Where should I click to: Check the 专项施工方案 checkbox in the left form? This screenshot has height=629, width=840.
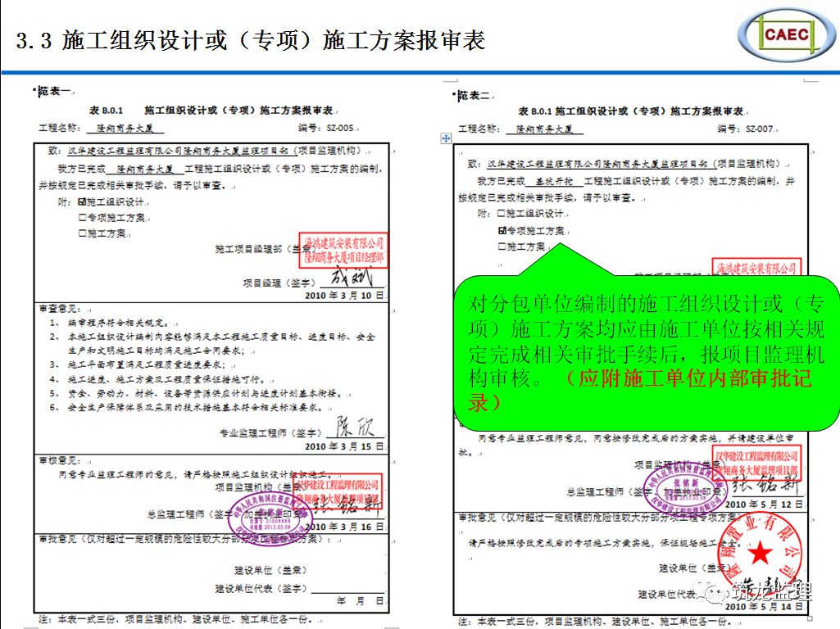click(82, 217)
